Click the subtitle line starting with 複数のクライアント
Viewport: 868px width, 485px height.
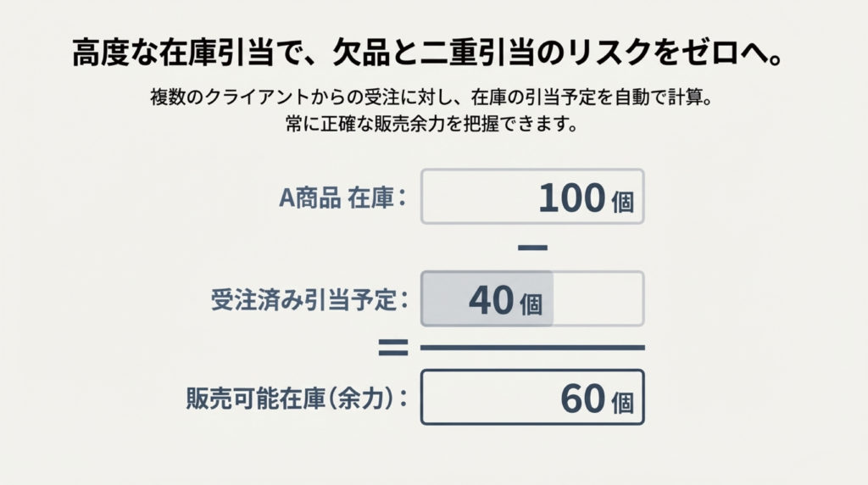coord(433,98)
